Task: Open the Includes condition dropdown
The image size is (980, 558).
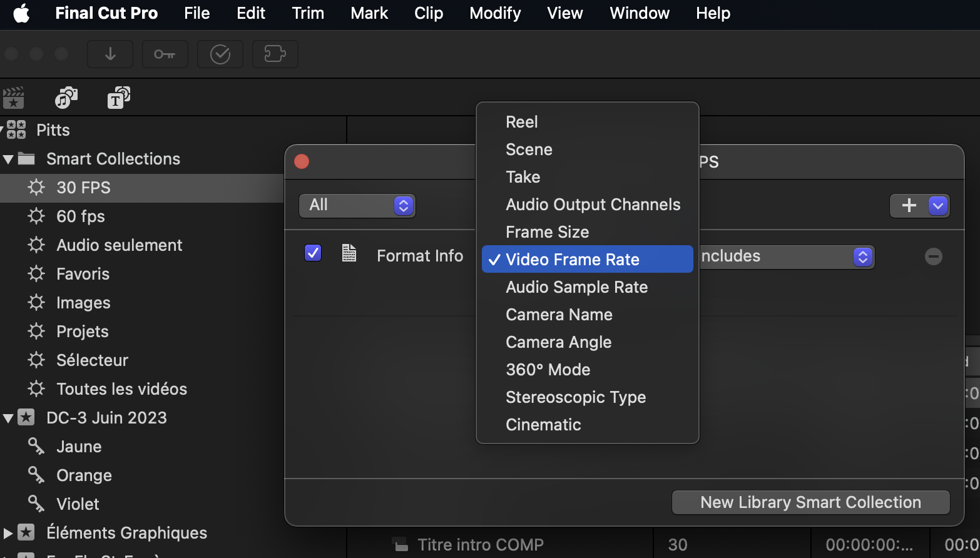Action: pyautogui.click(x=786, y=256)
